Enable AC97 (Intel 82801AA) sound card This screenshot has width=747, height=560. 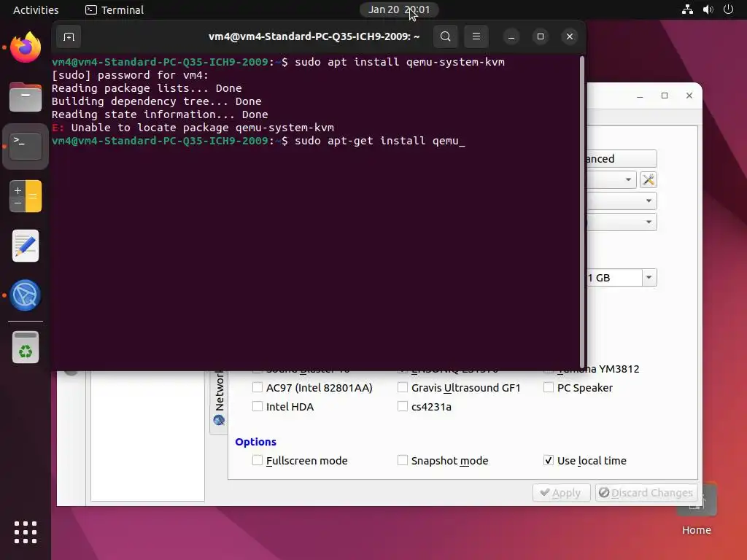(258, 388)
